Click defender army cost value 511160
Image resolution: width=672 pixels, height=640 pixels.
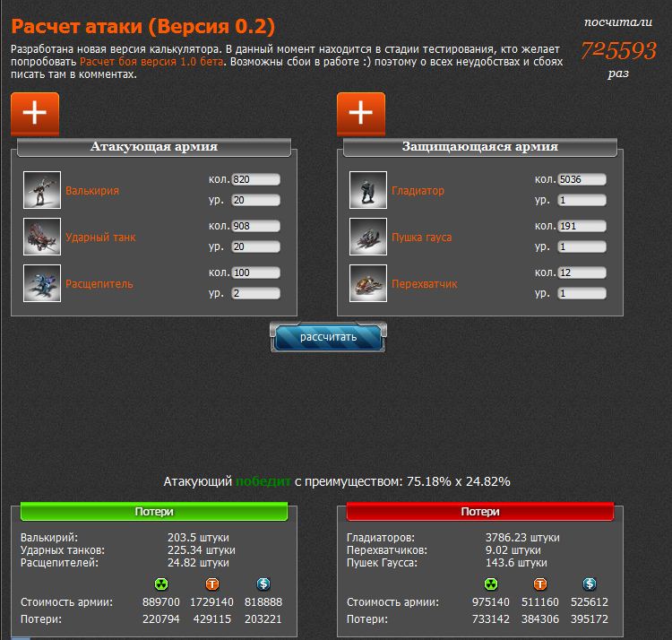[540, 601]
